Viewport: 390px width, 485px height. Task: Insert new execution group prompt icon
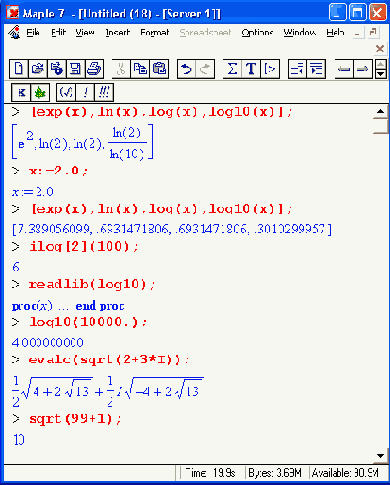(x=270, y=69)
